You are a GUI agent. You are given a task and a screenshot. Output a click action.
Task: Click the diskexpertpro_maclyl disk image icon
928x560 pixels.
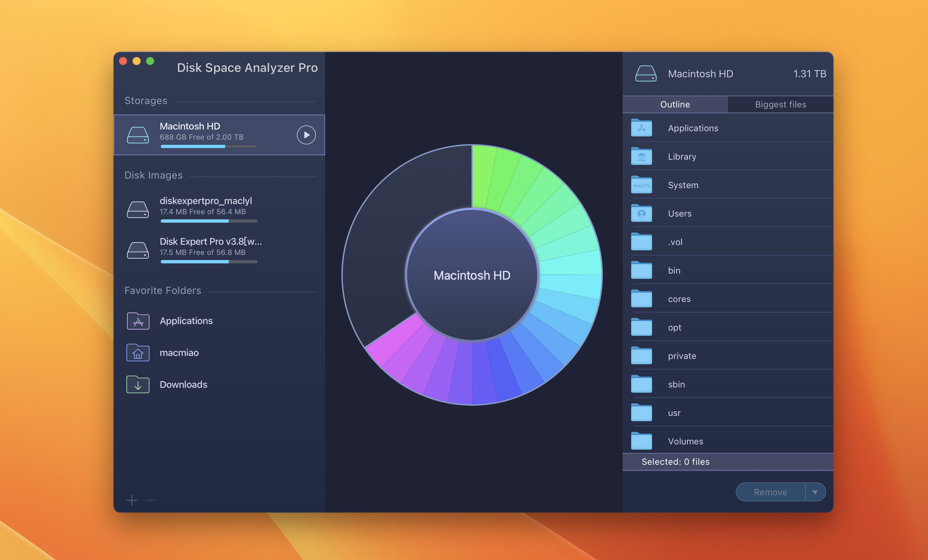(138, 209)
